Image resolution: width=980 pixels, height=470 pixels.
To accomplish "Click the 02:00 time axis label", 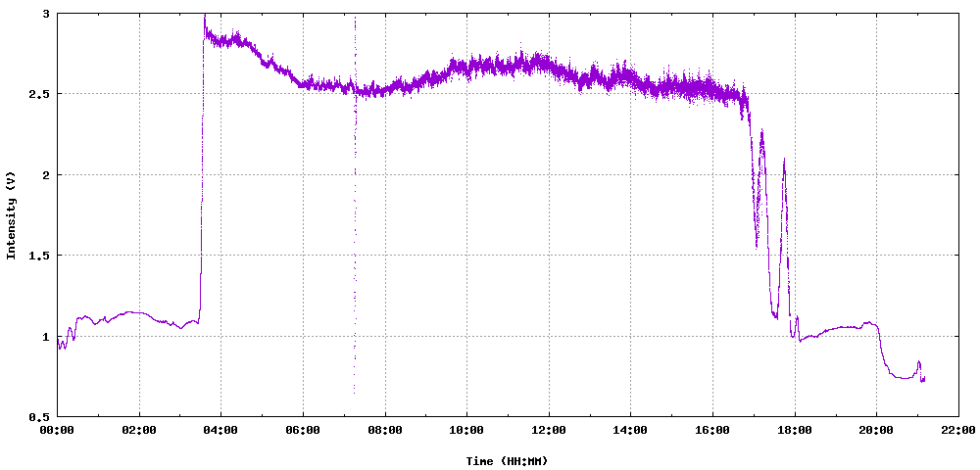I will (x=139, y=431).
